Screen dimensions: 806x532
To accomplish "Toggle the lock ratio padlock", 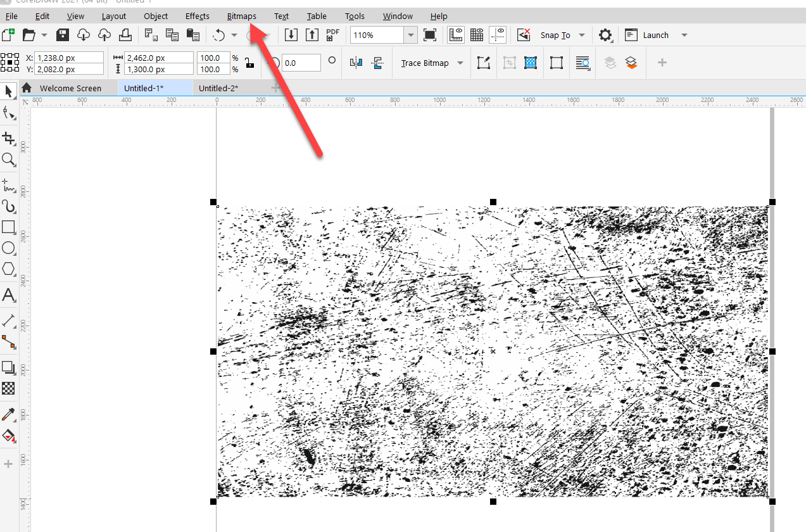I will coord(249,63).
